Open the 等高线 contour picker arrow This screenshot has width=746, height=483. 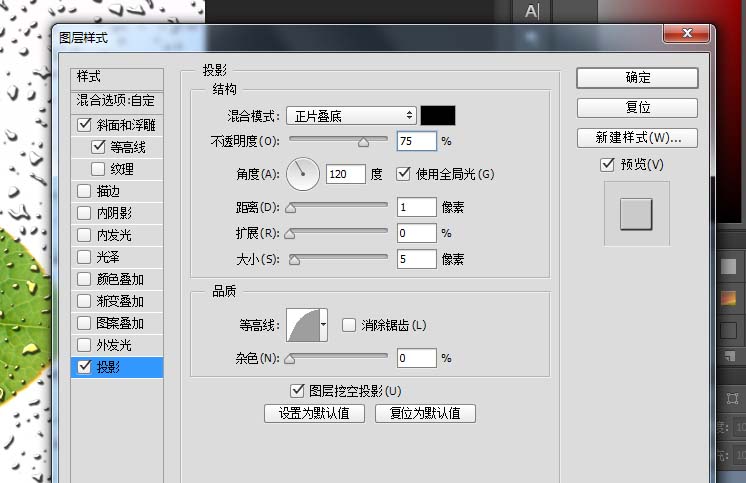pyautogui.click(x=324, y=325)
